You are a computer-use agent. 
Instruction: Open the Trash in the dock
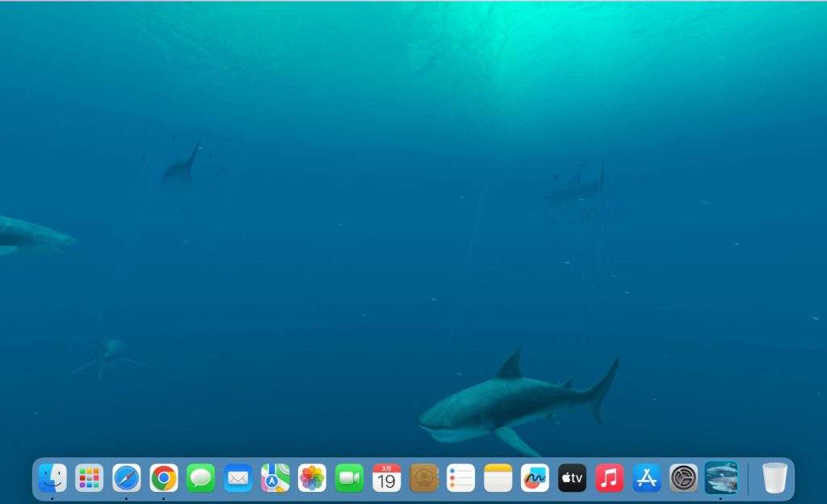coord(775,478)
